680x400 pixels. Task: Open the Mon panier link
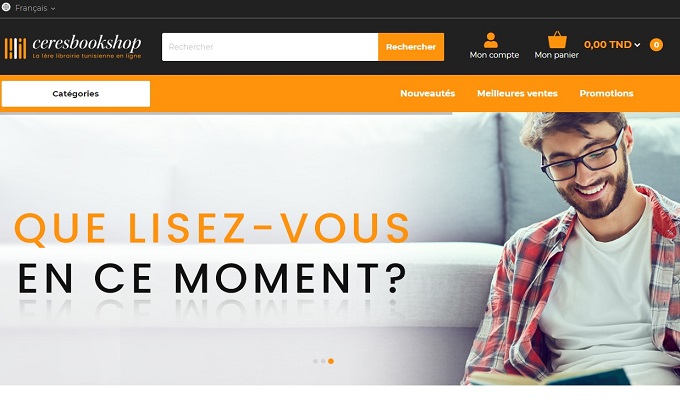click(x=556, y=55)
